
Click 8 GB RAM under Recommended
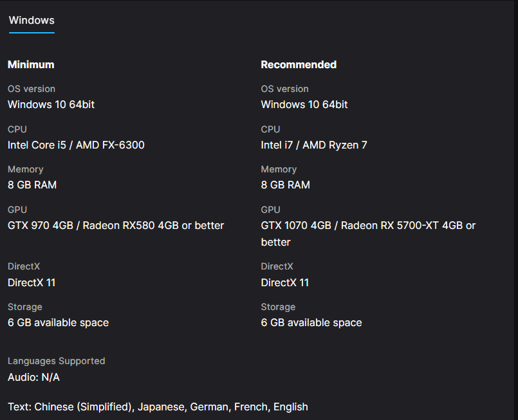tap(286, 185)
